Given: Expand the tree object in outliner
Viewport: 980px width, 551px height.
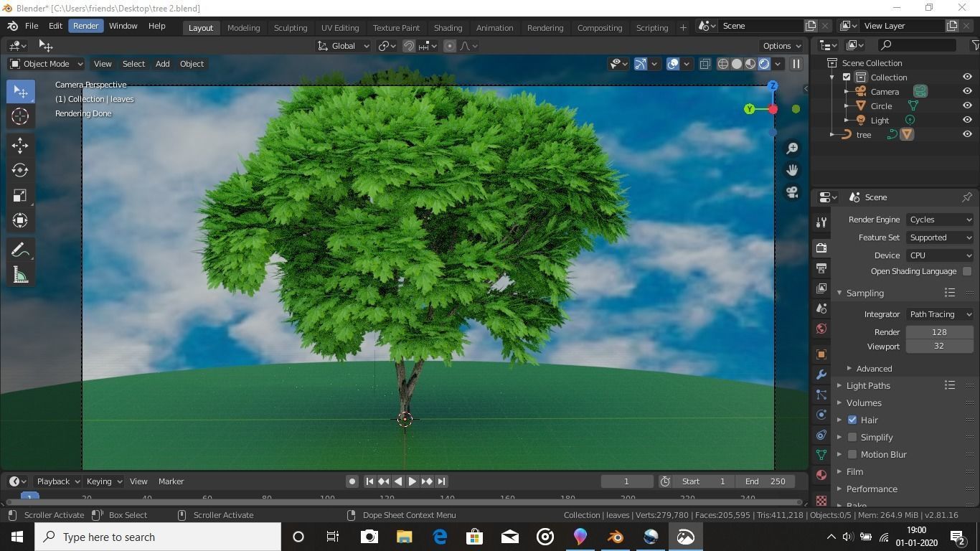Looking at the screenshot, I should point(832,134).
